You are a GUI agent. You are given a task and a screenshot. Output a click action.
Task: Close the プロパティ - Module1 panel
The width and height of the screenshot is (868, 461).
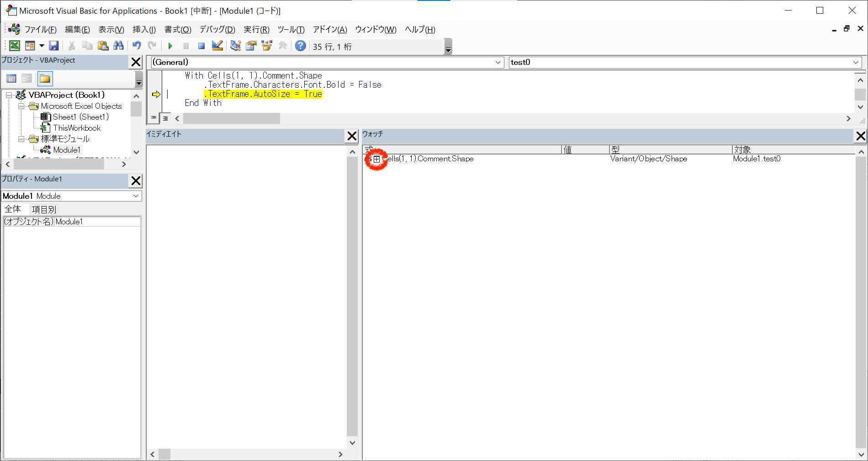click(136, 181)
